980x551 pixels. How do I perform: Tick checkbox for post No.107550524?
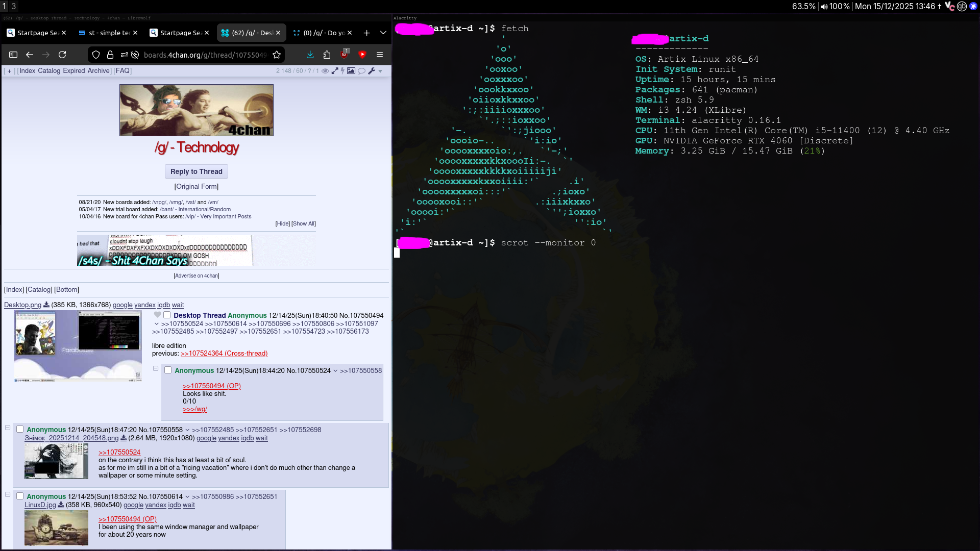pyautogui.click(x=168, y=370)
